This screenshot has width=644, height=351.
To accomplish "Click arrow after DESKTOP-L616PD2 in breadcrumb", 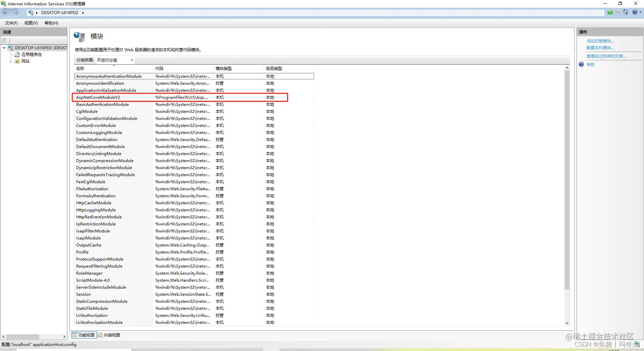I will tap(83, 13).
